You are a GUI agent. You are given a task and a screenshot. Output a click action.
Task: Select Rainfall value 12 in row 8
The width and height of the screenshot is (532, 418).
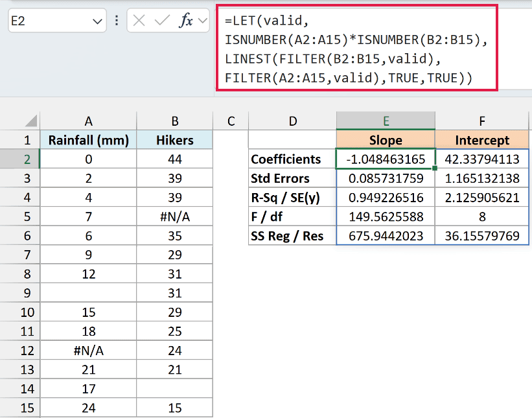[x=88, y=273]
